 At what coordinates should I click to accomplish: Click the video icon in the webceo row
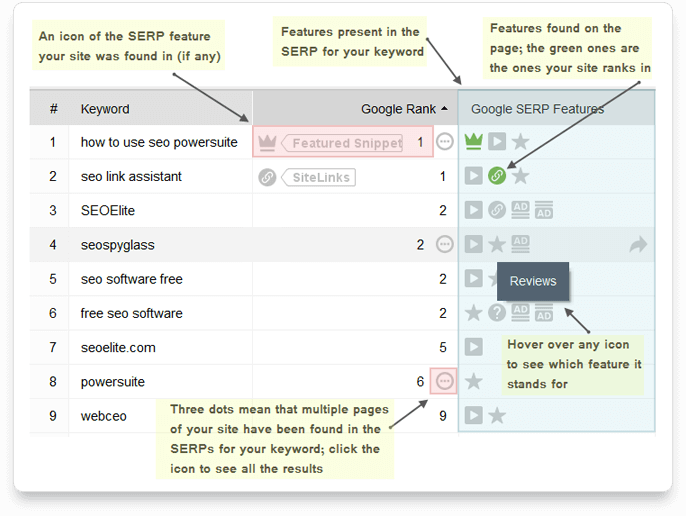point(473,415)
